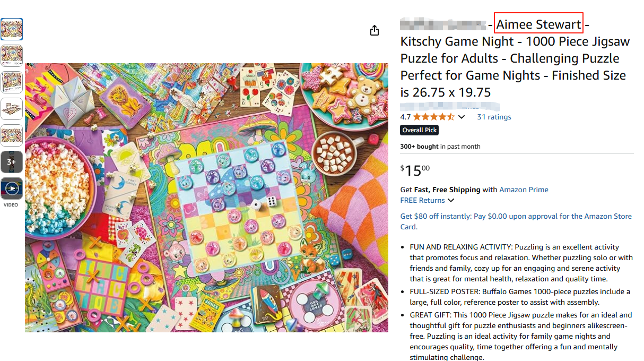Click the Overall Pick badge
This screenshot has width=644, height=361.
coord(420,130)
